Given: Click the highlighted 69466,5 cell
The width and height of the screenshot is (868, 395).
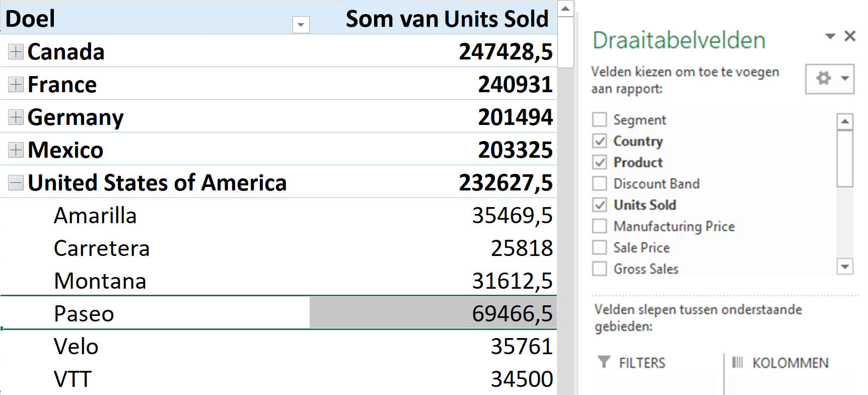Looking at the screenshot, I should coord(433,313).
